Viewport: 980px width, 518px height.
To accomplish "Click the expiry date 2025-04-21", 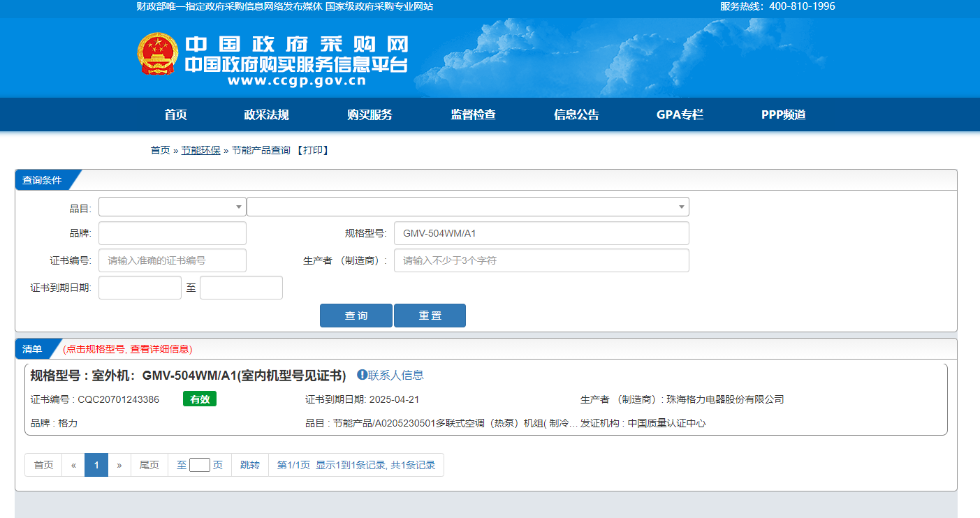I will (x=394, y=400).
